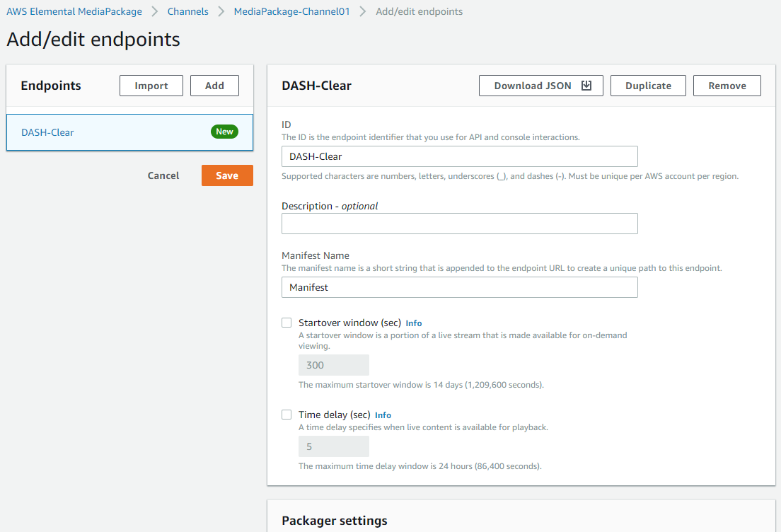Remove the DASH-Clear endpoint

(x=727, y=85)
